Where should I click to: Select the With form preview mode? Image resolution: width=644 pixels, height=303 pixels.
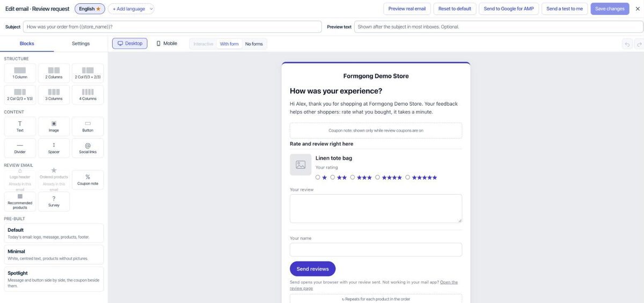pyautogui.click(x=229, y=44)
